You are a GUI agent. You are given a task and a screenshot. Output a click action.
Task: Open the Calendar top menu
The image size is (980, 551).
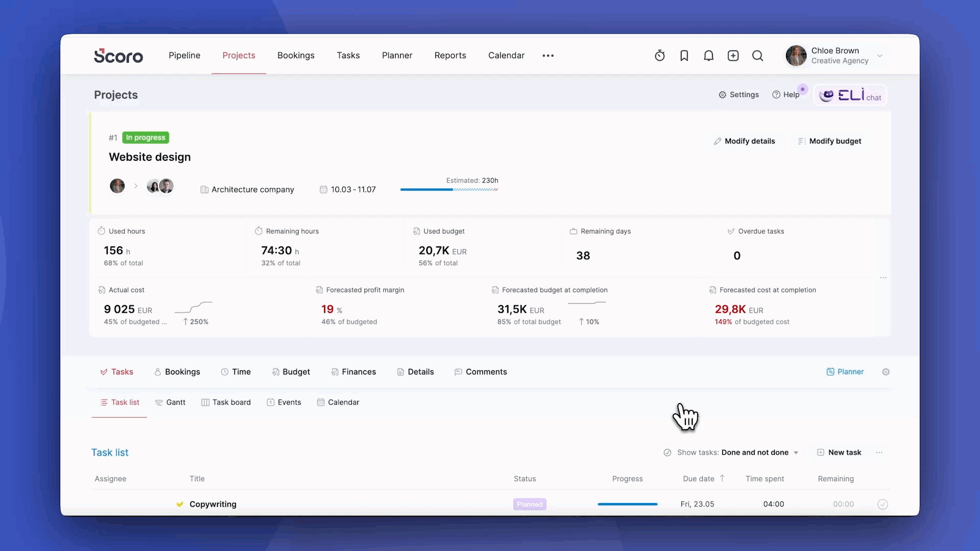(x=506, y=55)
